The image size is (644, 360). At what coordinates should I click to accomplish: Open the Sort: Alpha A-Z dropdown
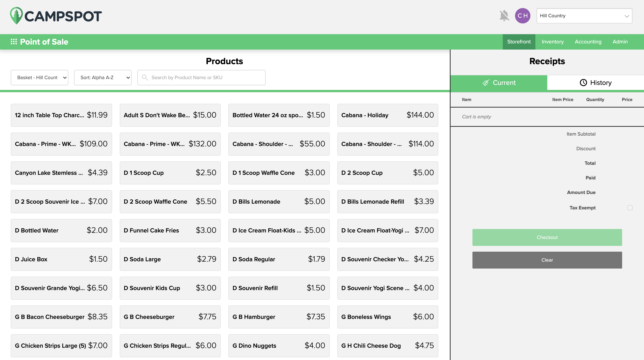coord(103,78)
